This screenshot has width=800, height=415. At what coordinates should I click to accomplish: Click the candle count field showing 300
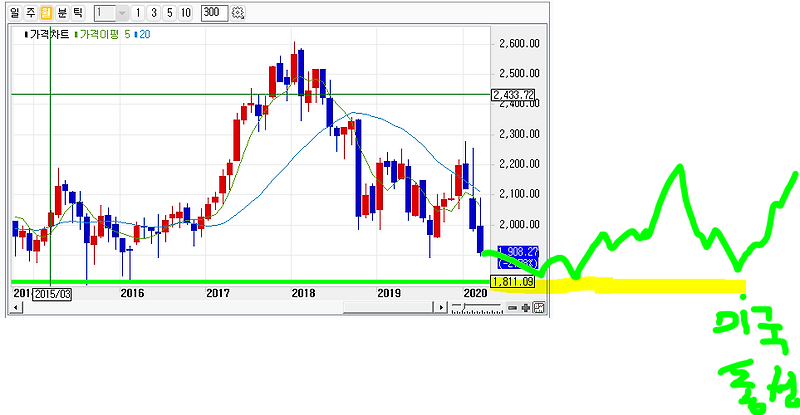point(214,13)
